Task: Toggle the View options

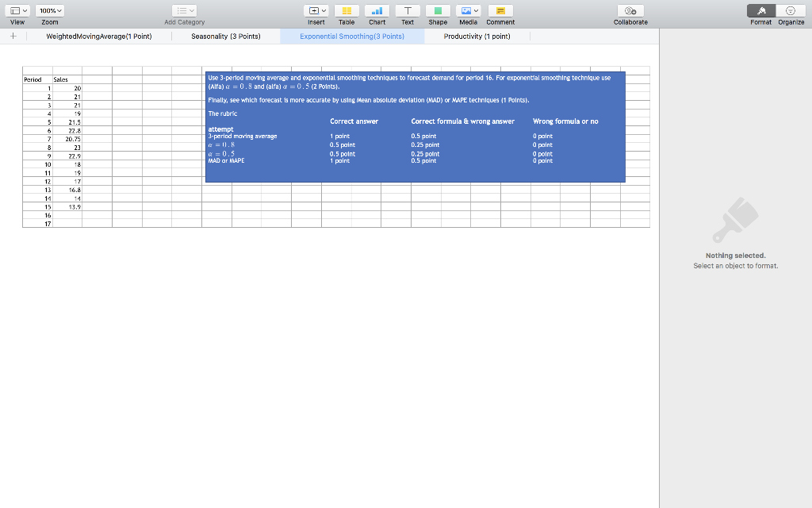Action: click(x=17, y=10)
